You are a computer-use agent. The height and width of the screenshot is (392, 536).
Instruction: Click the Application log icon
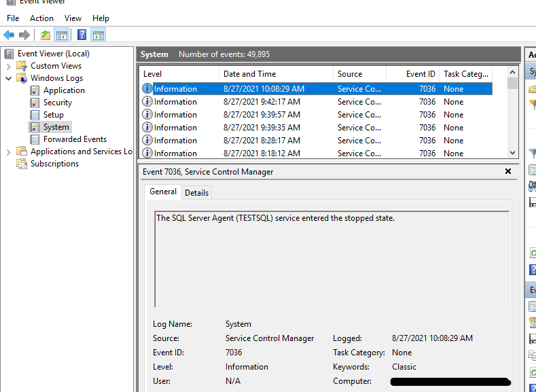pos(35,90)
